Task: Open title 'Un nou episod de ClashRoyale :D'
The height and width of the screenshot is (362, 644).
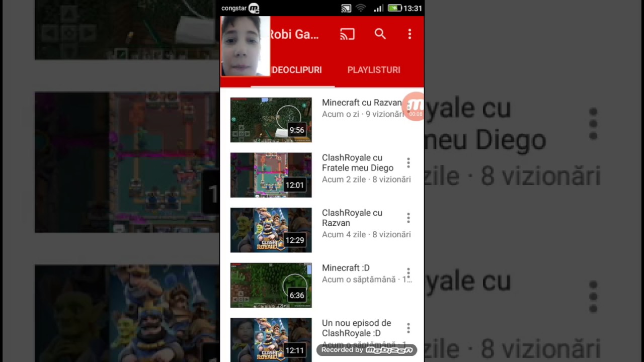Action: click(x=356, y=328)
